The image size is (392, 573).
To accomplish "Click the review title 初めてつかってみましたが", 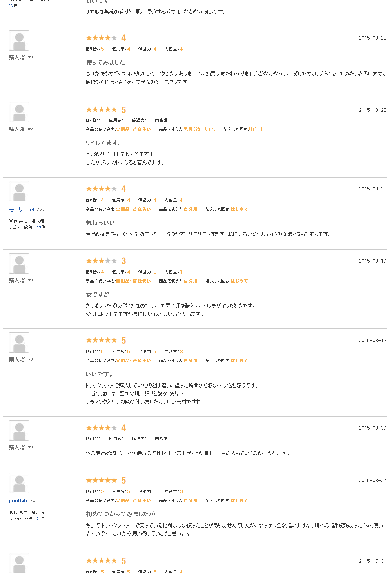I will click(120, 514).
